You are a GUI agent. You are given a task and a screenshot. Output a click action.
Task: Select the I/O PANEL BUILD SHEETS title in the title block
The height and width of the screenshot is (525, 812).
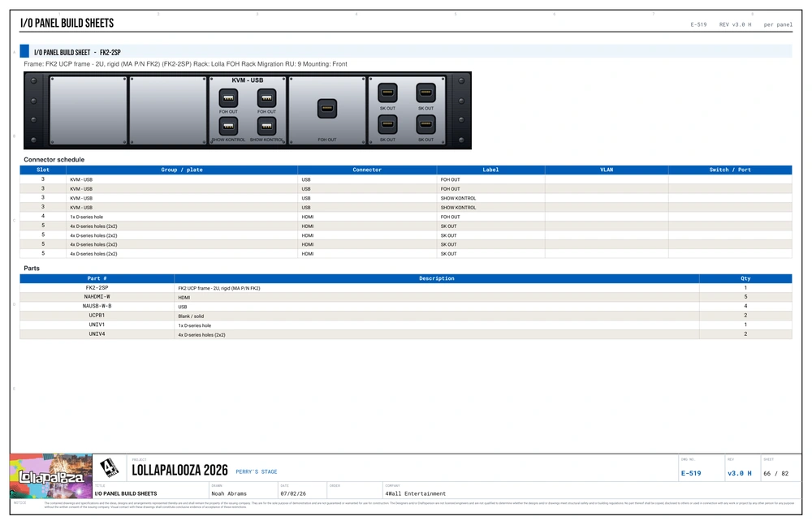[x=126, y=494]
